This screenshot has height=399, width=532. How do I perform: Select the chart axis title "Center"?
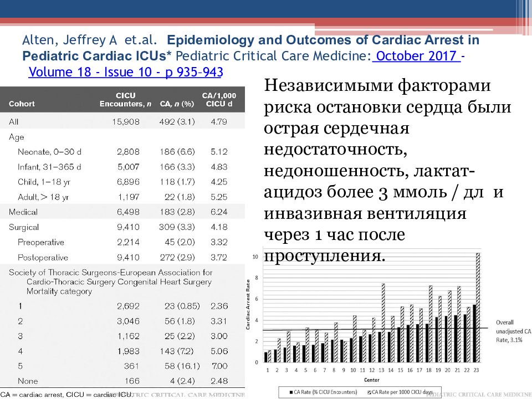pyautogui.click(x=371, y=380)
